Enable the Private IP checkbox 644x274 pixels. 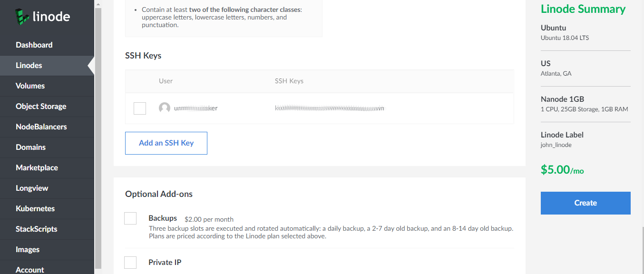point(130,263)
